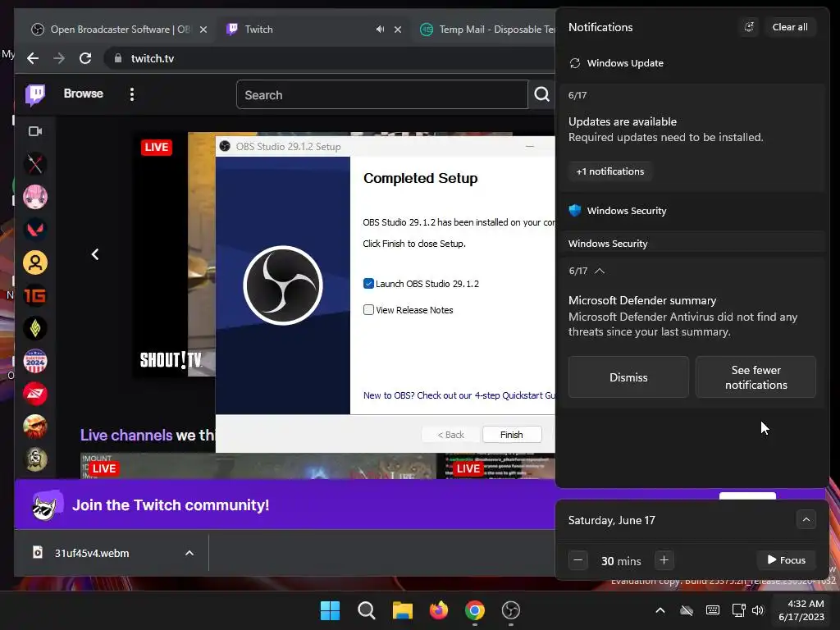Open the crossed swords channel icon
The width and height of the screenshot is (840, 630).
(35, 164)
